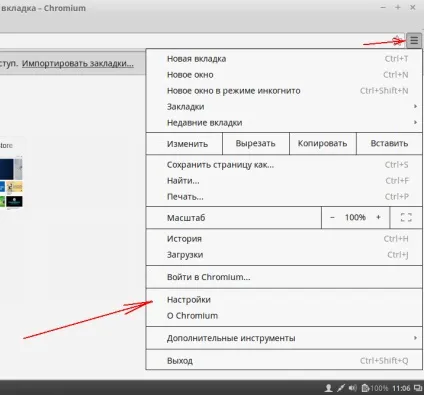This screenshot has height=395, width=424.
Task: Choose Выход to quit Chromium
Action: (284, 361)
